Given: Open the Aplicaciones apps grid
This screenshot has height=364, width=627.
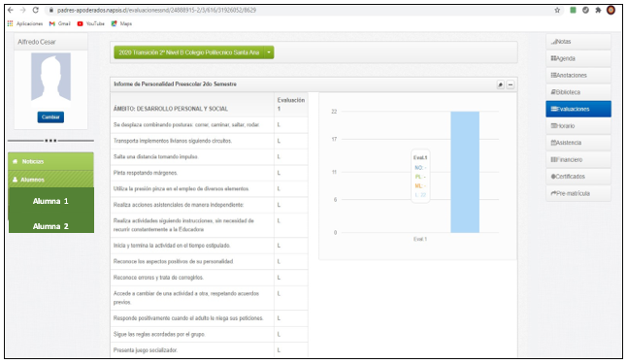Looking at the screenshot, I should (x=25, y=23).
